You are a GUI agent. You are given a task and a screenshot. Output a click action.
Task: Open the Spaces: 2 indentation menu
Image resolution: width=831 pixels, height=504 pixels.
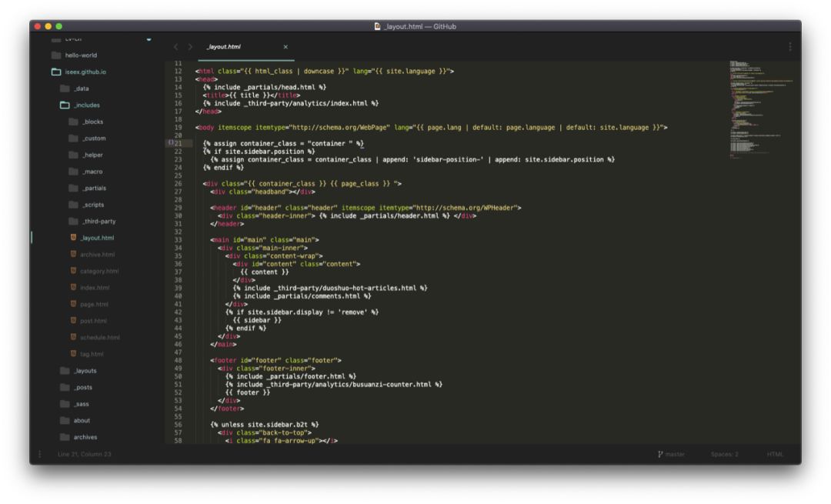725,454
